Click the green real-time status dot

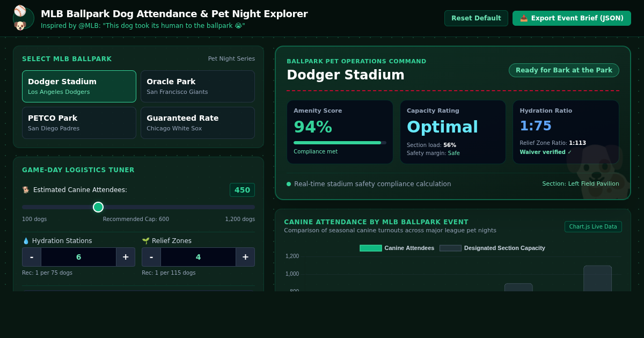coord(289,184)
